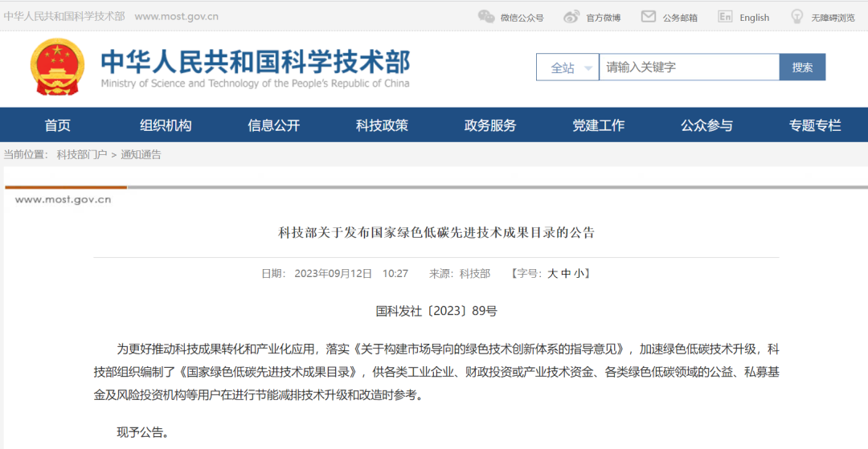Switch to the English site

(x=755, y=18)
